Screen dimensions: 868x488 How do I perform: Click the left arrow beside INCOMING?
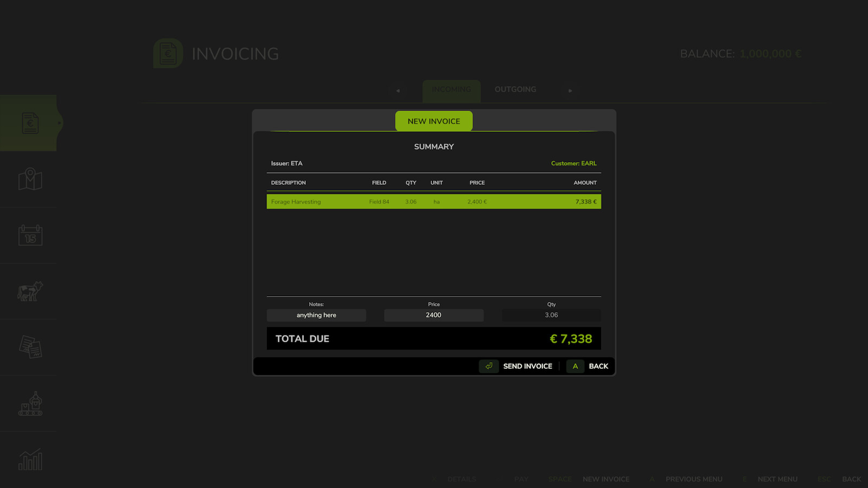(398, 91)
